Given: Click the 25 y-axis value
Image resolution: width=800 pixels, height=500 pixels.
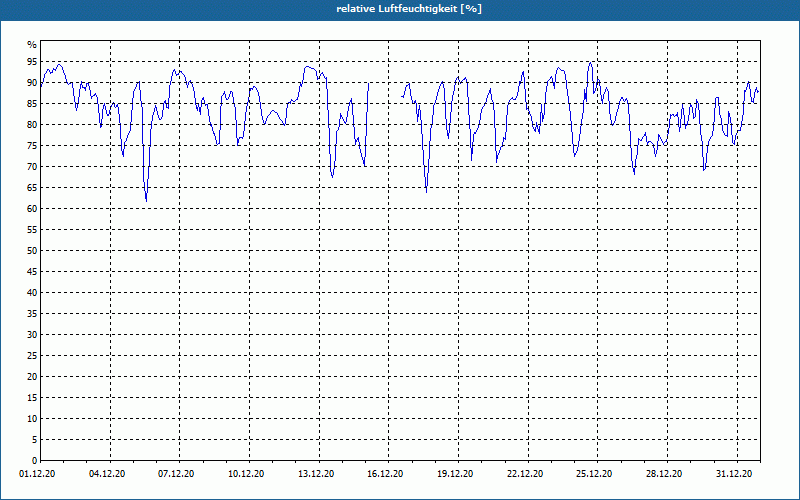Looking at the screenshot, I should (x=32, y=356).
